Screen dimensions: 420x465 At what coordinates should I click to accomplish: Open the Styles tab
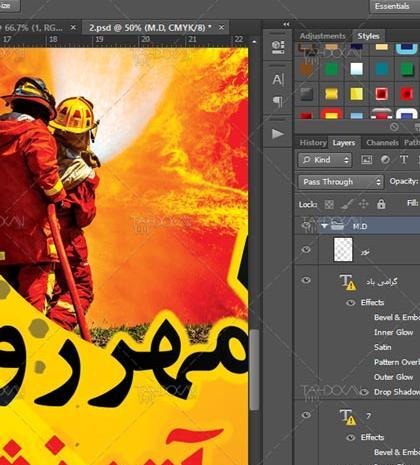(368, 36)
